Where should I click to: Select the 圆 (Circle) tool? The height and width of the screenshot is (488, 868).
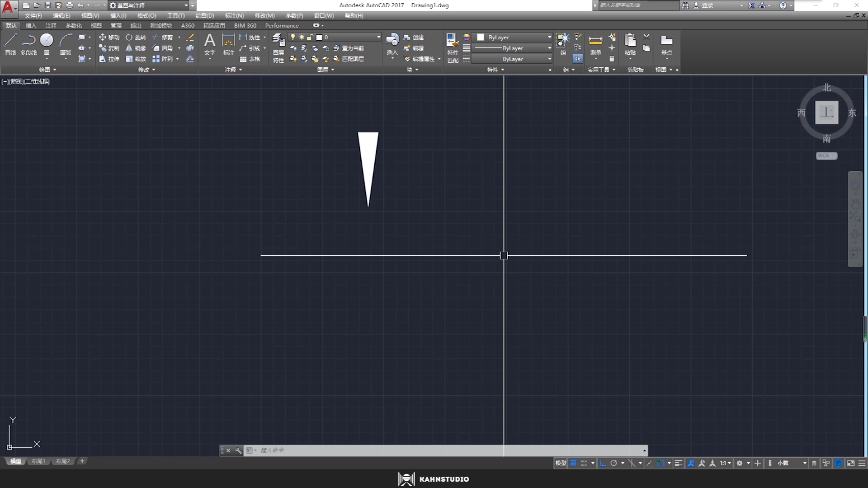(47, 44)
